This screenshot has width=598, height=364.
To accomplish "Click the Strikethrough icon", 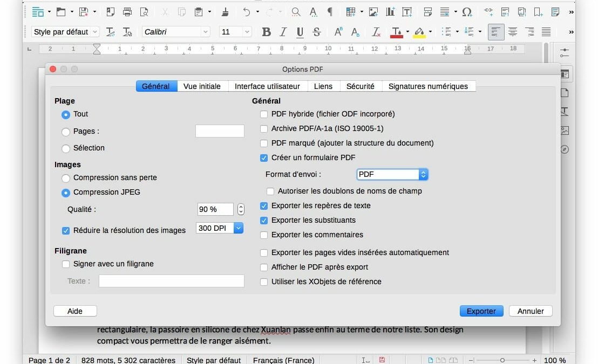I will coord(317,32).
